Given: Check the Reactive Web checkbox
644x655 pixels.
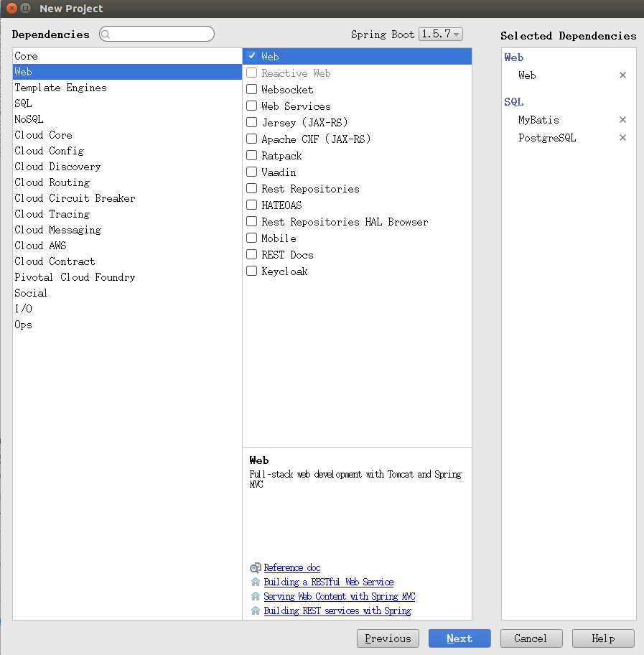Looking at the screenshot, I should coord(251,73).
